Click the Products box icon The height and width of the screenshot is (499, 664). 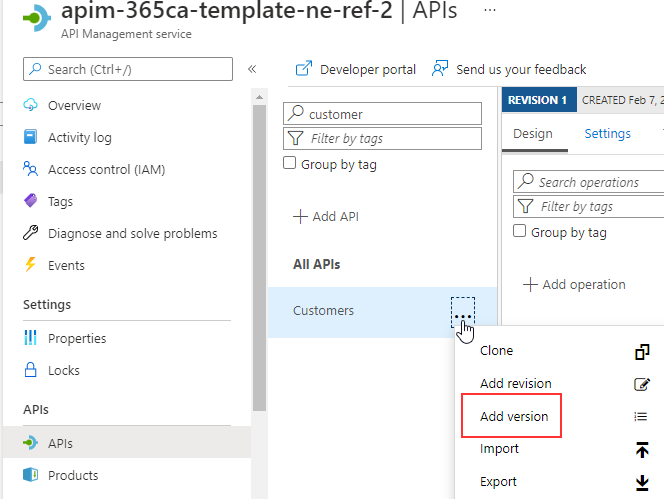click(30, 474)
